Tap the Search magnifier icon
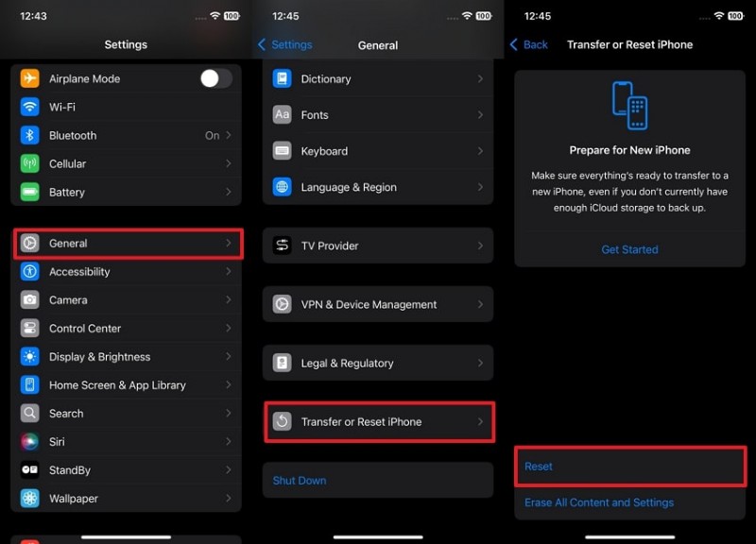 click(x=30, y=414)
